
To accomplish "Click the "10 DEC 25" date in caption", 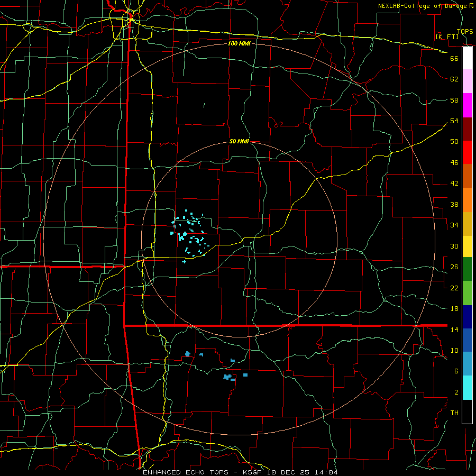I will coord(290,472).
